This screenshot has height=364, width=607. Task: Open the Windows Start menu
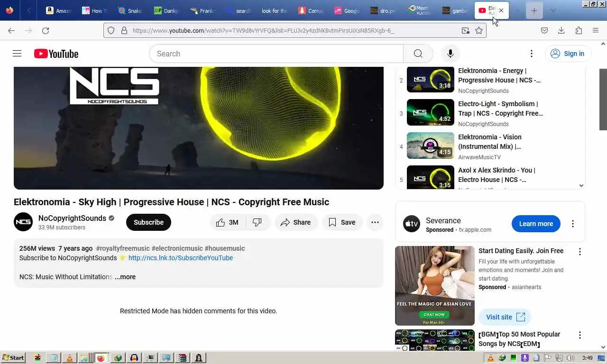[13, 358]
